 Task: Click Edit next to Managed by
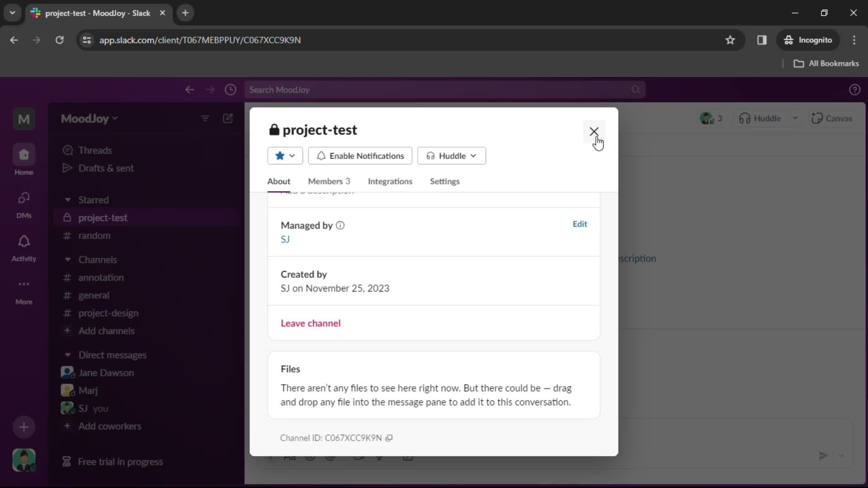(x=580, y=224)
